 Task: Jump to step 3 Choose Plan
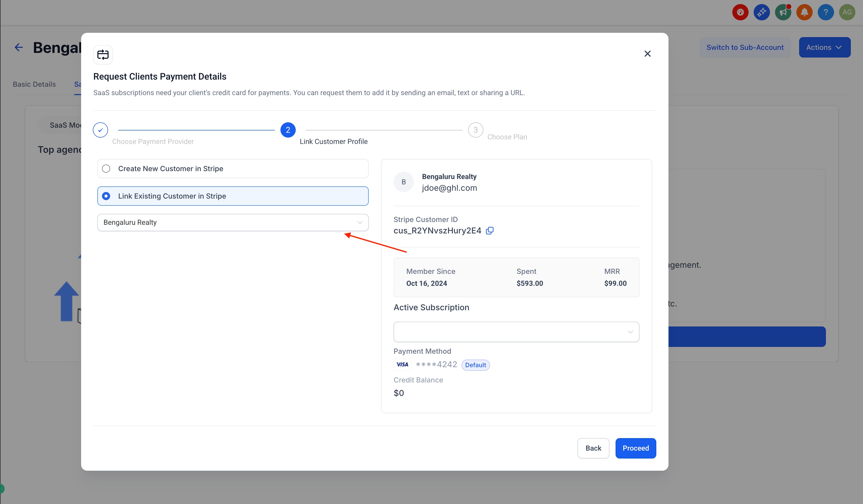pyautogui.click(x=475, y=130)
